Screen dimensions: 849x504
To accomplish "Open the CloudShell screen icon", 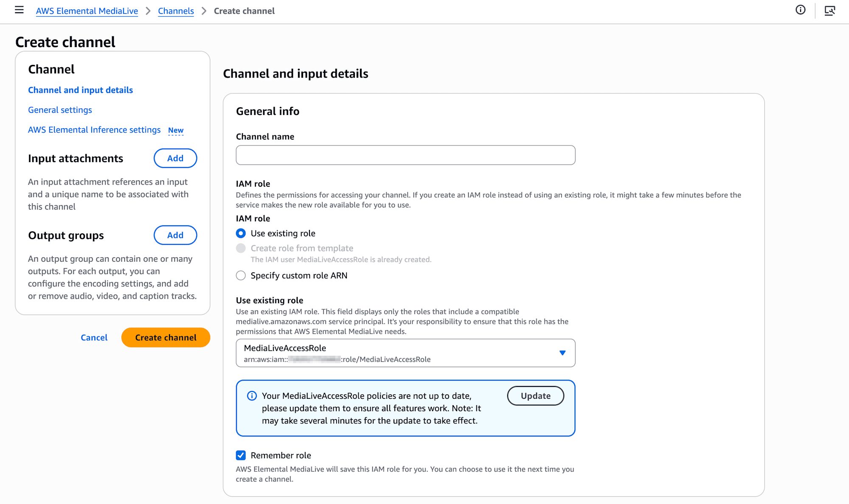I will click(x=829, y=11).
